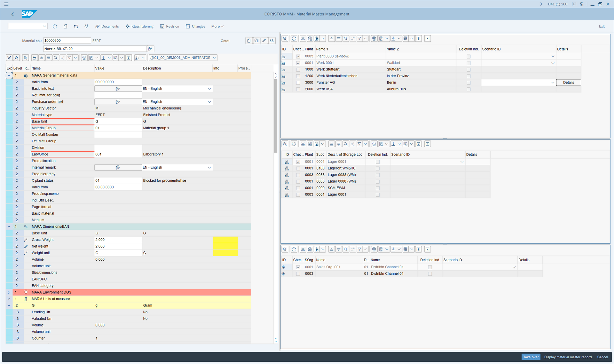The height and width of the screenshot is (364, 614).
Task: Click the Material no. input field
Action: (x=67, y=41)
